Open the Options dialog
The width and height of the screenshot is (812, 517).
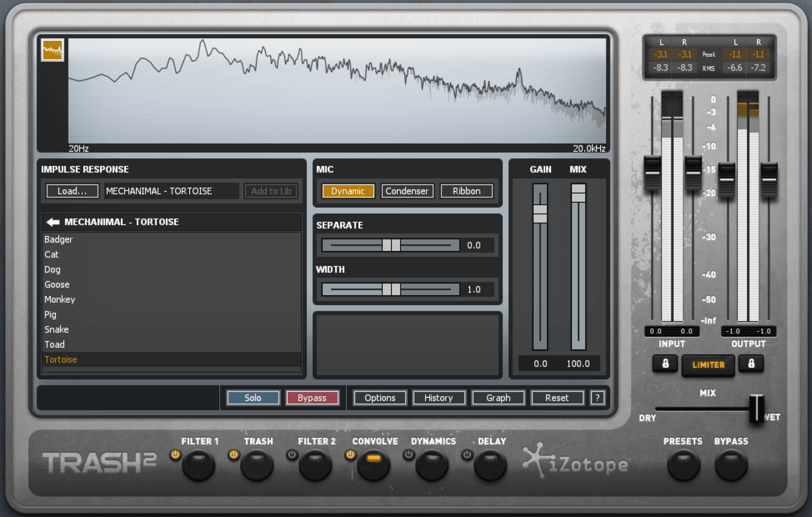pos(380,398)
